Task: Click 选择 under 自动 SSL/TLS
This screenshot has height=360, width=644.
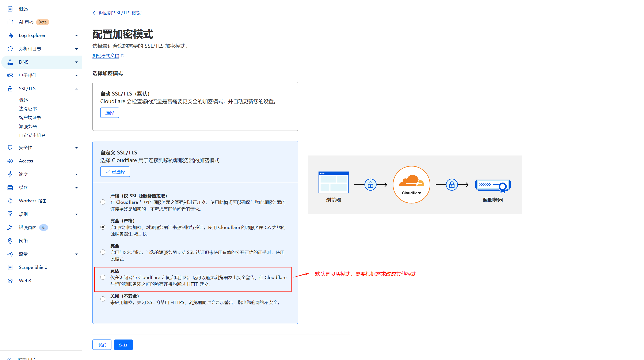Action: click(x=110, y=113)
